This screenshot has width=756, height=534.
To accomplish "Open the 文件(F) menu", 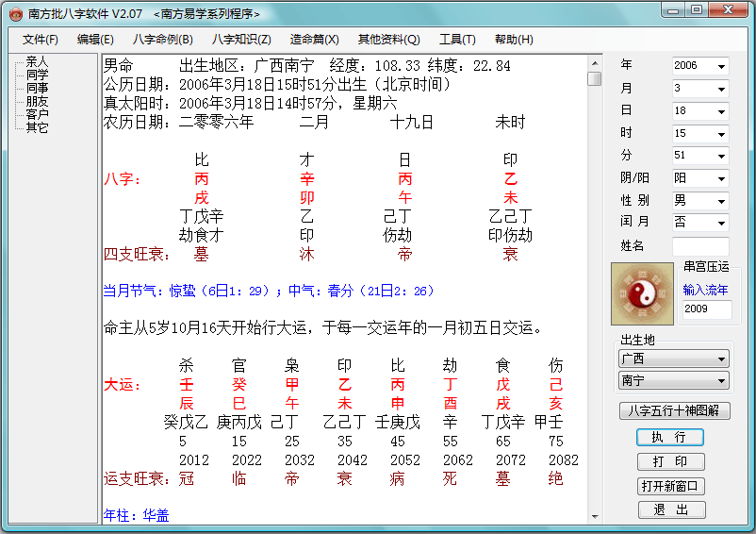I will coord(41,40).
